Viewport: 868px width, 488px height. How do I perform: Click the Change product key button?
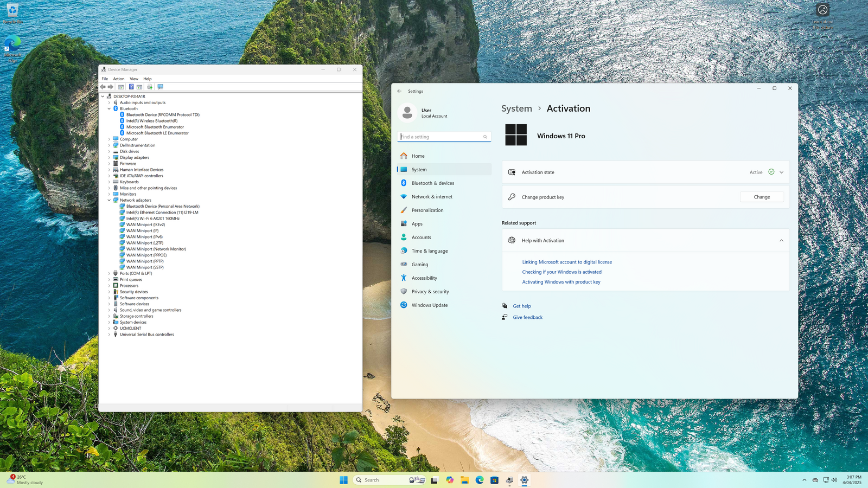(x=762, y=197)
